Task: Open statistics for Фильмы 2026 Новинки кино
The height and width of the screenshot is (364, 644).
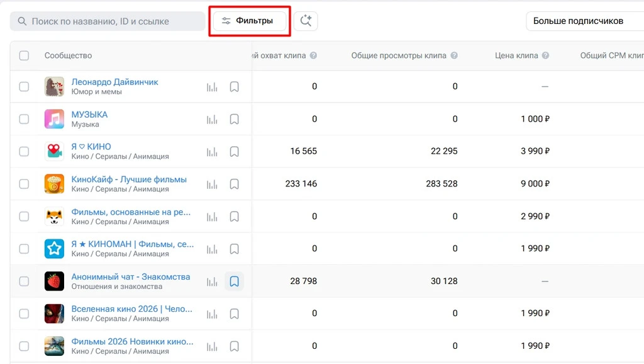Action: 212,347
